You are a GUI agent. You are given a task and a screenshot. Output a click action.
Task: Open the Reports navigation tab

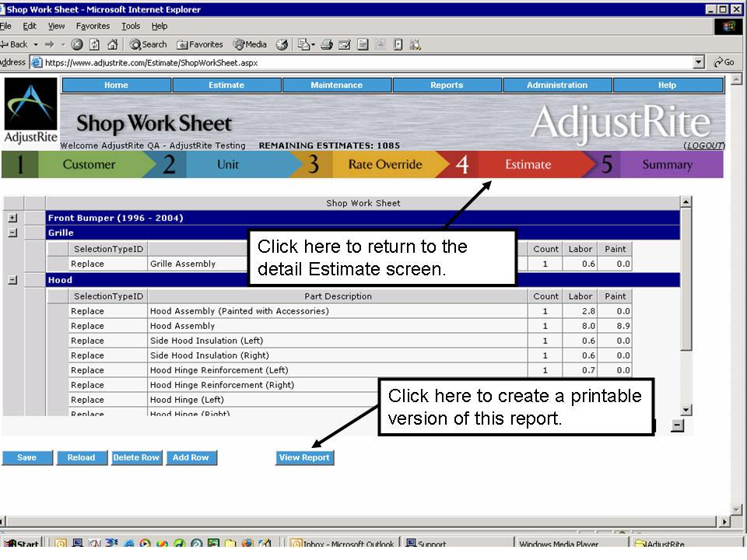pyautogui.click(x=447, y=85)
